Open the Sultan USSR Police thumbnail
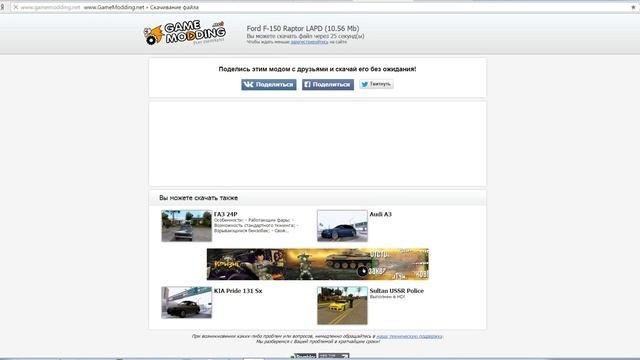The image size is (640, 360). [x=342, y=305]
